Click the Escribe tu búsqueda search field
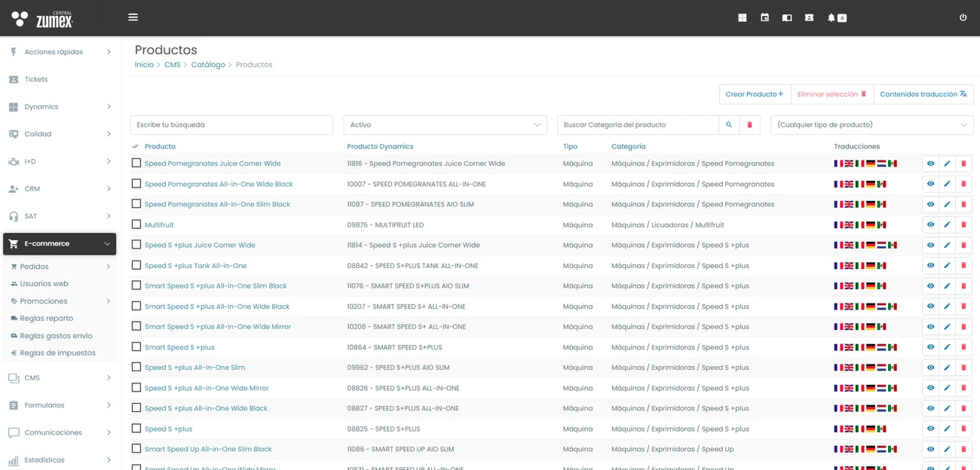The width and height of the screenshot is (980, 470). pyautogui.click(x=231, y=125)
